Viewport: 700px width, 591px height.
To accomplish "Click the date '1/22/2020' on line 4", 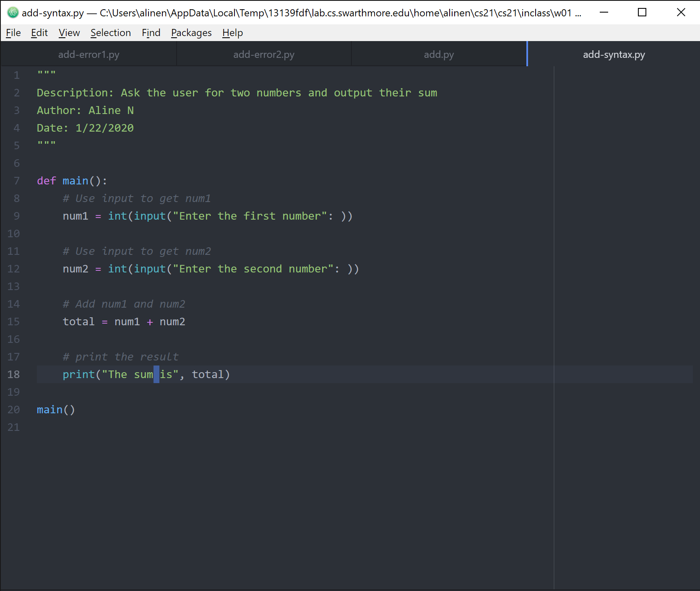I will (104, 128).
